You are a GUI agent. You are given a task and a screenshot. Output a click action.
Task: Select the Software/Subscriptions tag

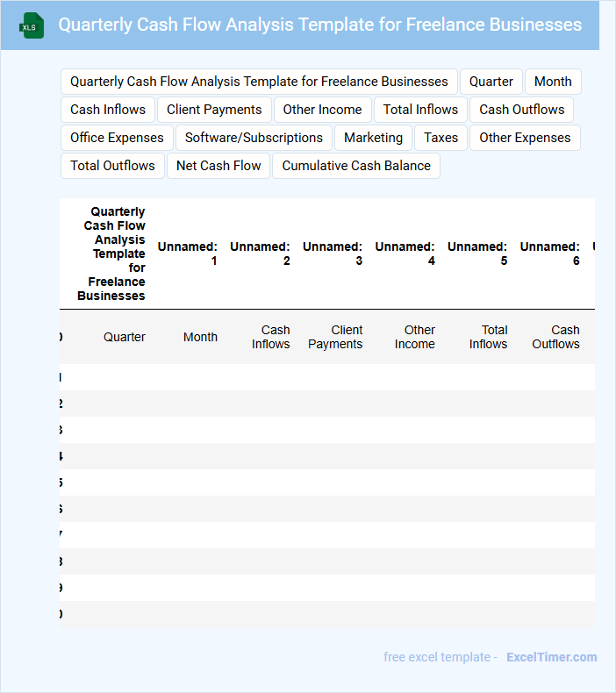click(x=254, y=138)
